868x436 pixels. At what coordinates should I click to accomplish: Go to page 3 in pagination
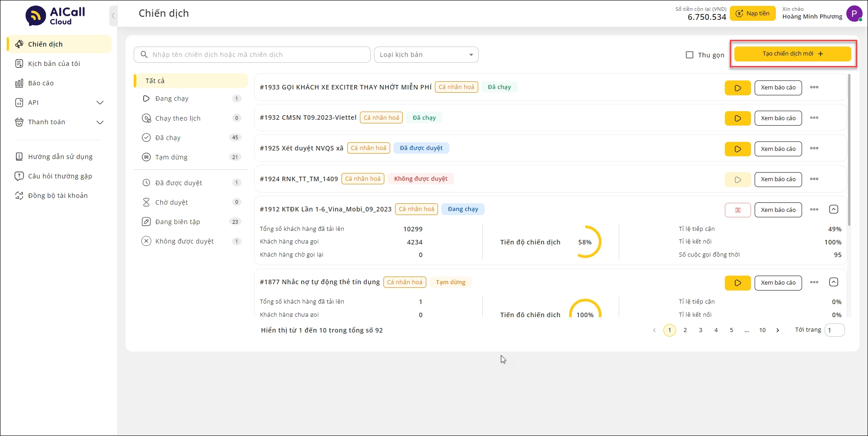pos(700,330)
